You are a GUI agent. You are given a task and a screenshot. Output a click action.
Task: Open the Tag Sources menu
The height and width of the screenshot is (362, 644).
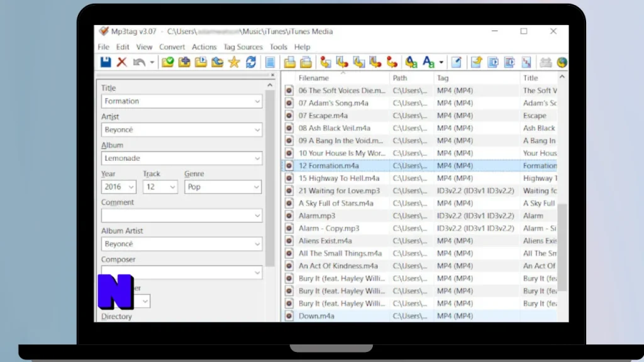point(243,47)
